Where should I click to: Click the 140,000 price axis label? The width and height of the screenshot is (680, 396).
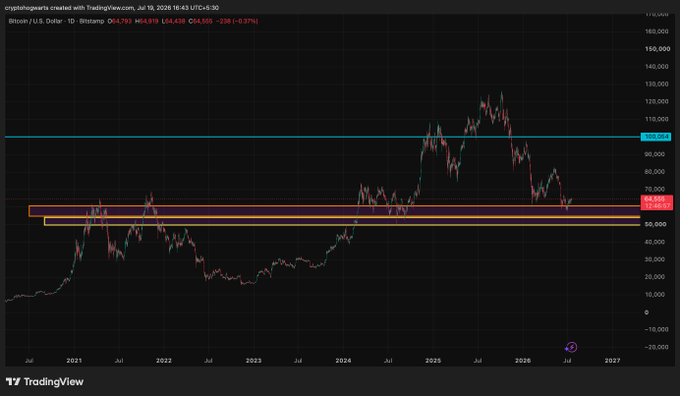click(x=657, y=66)
